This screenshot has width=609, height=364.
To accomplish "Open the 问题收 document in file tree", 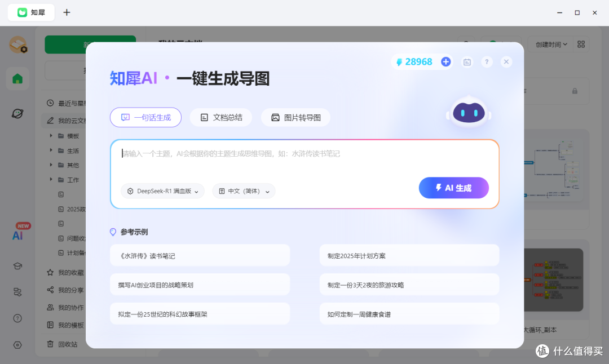I will 72,238.
